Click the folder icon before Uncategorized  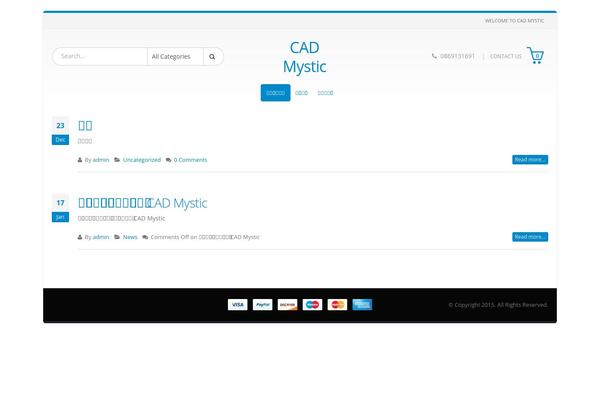click(x=117, y=160)
